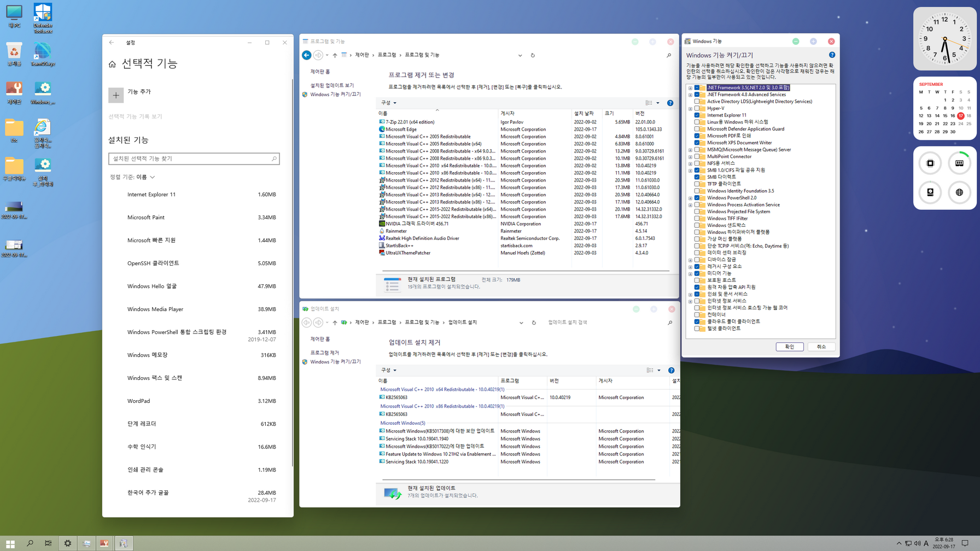The image size is (980, 551).
Task: Click up-folder arrow in Programs and Features
Action: [335, 55]
